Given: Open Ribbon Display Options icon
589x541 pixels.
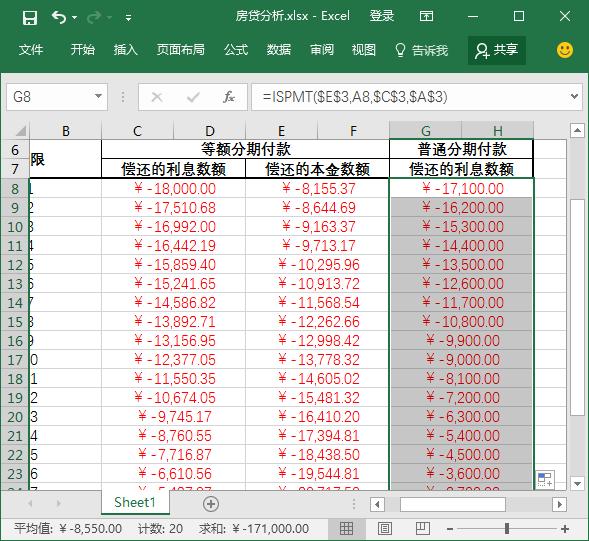Looking at the screenshot, I should pyautogui.click(x=426, y=16).
